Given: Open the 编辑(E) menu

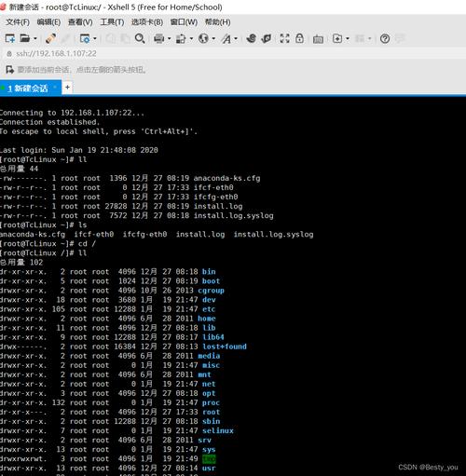Looking at the screenshot, I should pos(48,22).
